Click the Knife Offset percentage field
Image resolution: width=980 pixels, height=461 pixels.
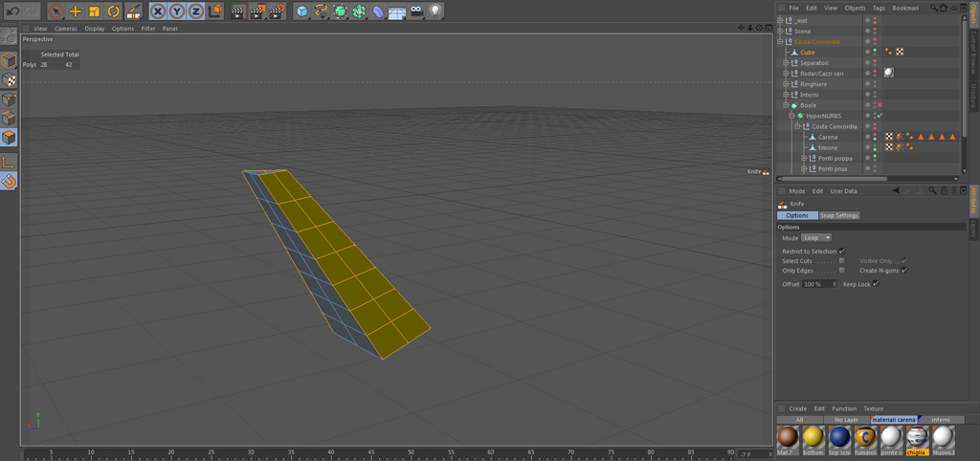[x=818, y=284]
